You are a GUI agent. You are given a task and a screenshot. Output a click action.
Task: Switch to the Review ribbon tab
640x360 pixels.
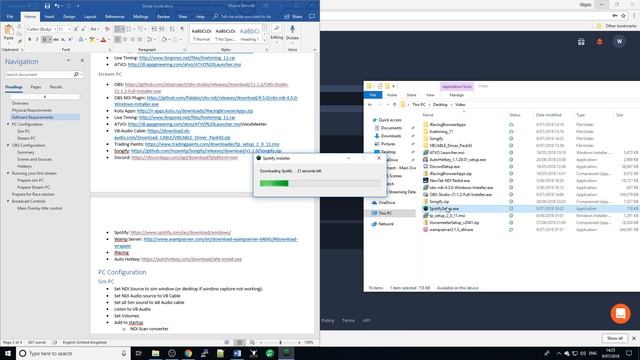click(x=163, y=17)
